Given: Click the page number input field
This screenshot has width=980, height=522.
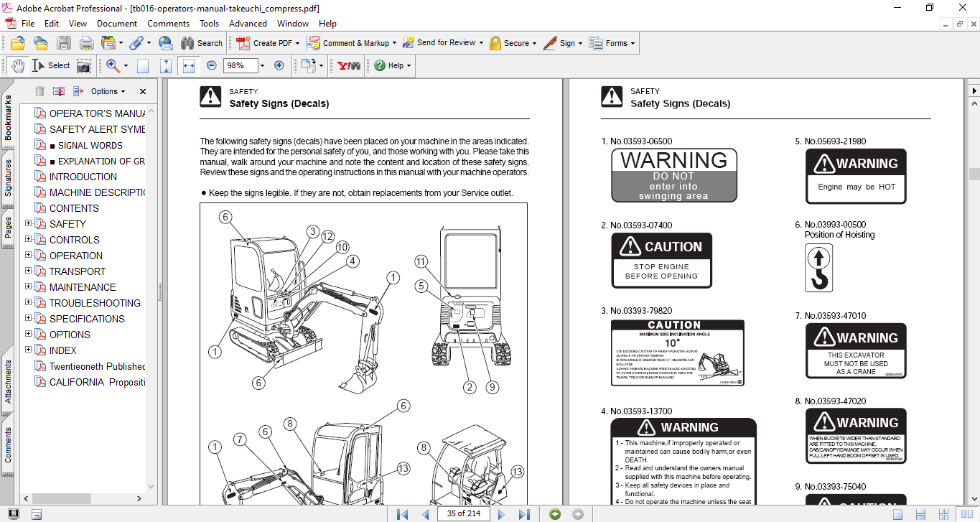Looking at the screenshot, I should [x=464, y=514].
